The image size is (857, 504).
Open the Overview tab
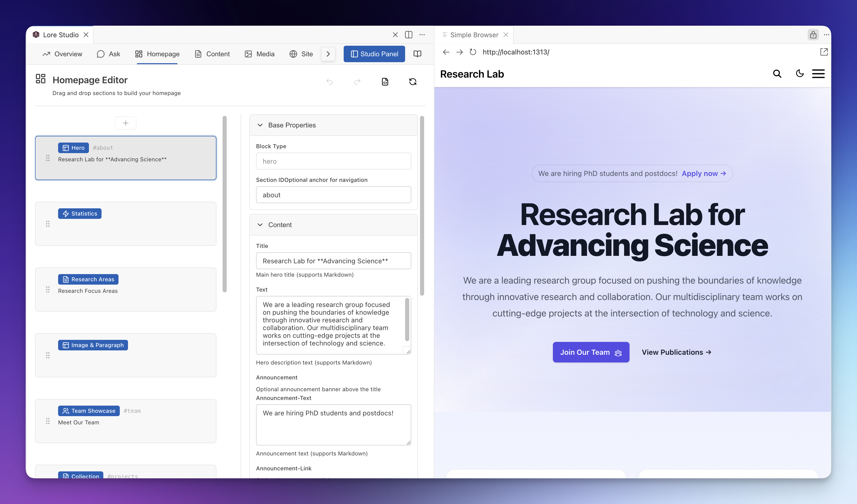click(62, 54)
